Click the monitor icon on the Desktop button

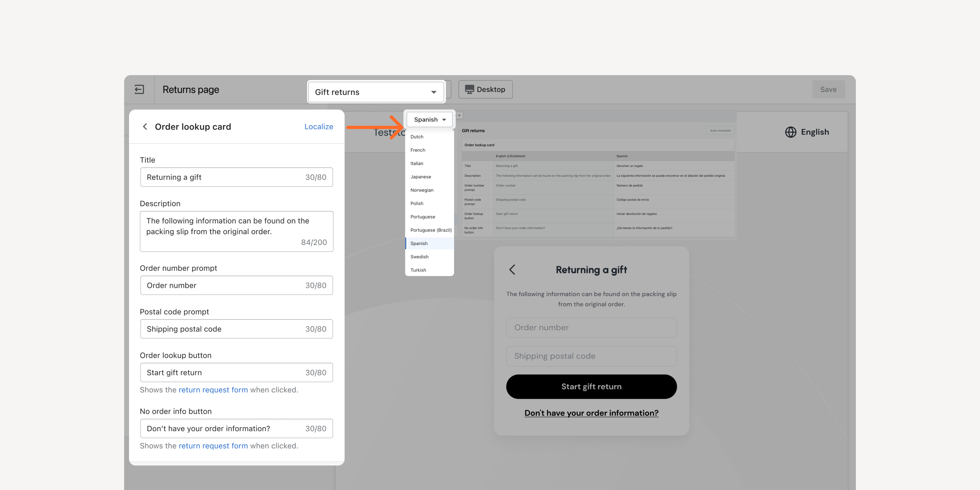pos(469,90)
